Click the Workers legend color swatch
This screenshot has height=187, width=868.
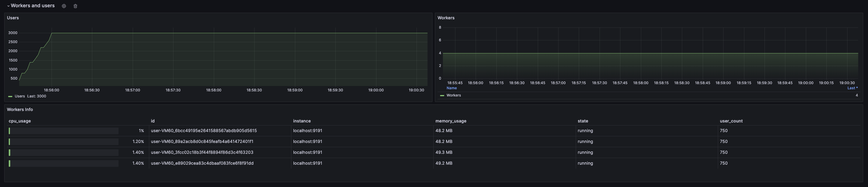(442, 96)
